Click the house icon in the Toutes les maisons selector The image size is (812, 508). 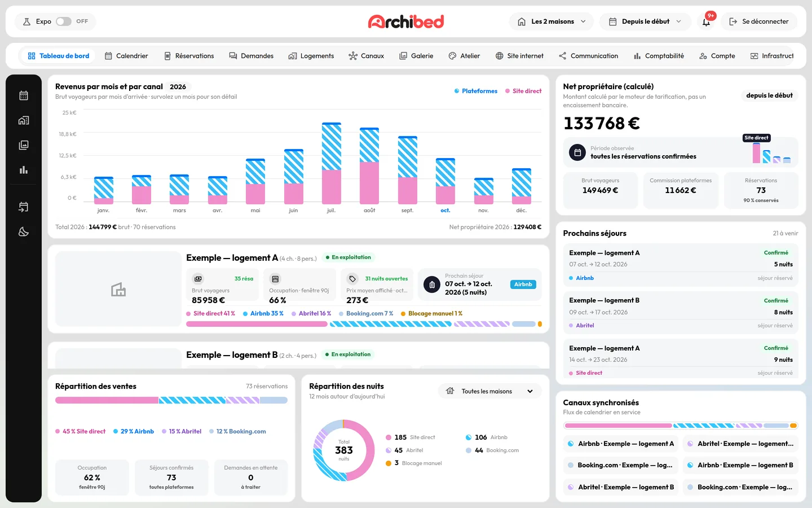coord(450,391)
